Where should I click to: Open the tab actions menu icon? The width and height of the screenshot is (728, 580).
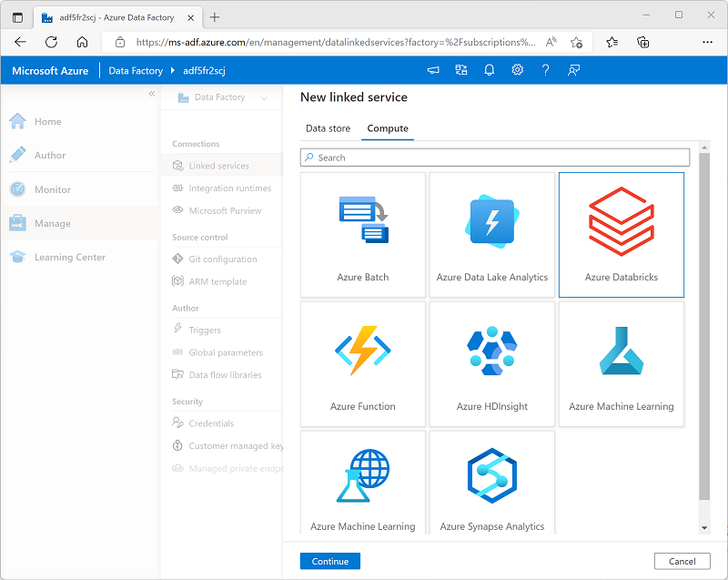(17, 17)
